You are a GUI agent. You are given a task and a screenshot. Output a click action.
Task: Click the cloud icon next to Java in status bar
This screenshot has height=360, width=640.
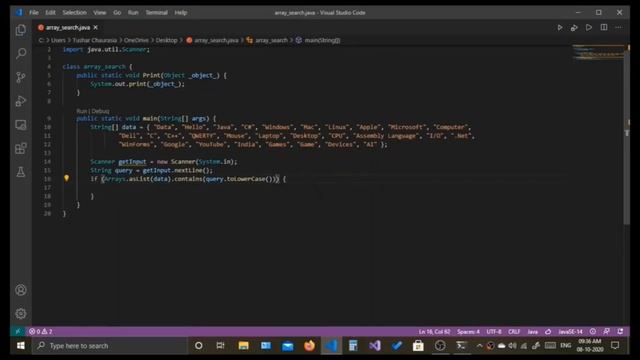pos(548,331)
